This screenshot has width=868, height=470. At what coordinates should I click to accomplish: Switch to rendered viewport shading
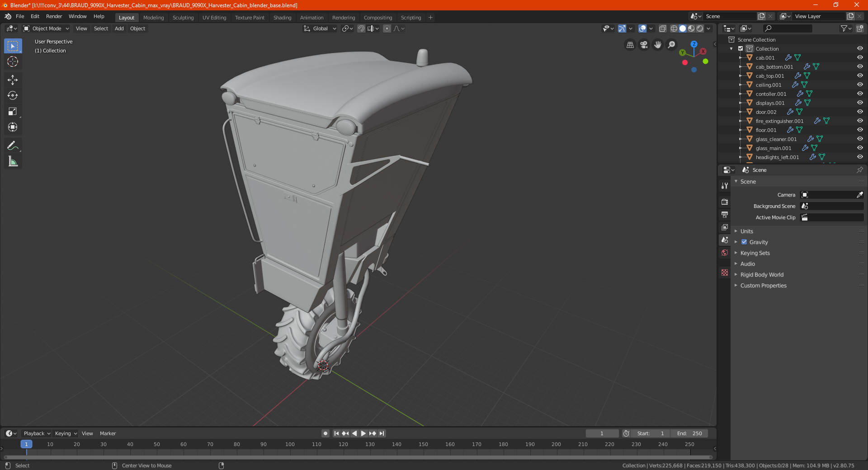click(700, 28)
